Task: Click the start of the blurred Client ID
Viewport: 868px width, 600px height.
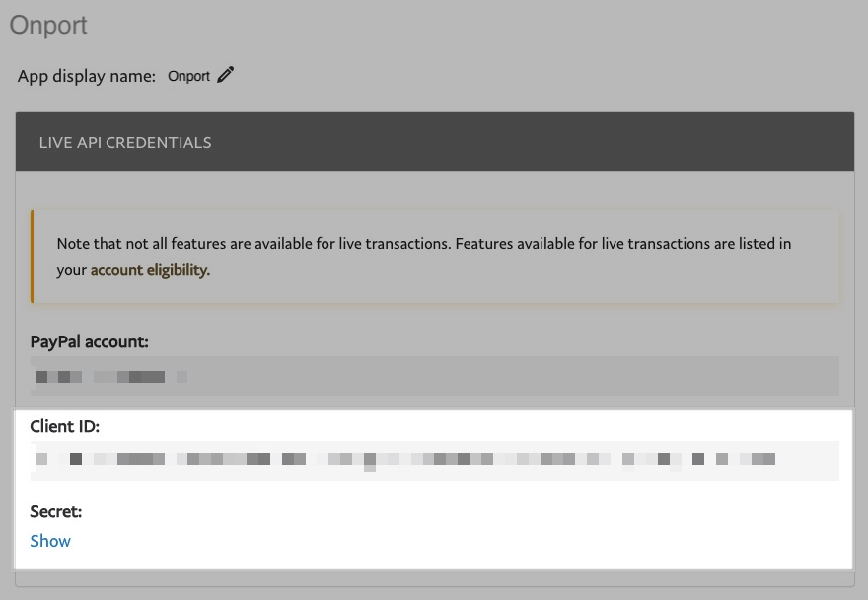Action: [x=41, y=459]
